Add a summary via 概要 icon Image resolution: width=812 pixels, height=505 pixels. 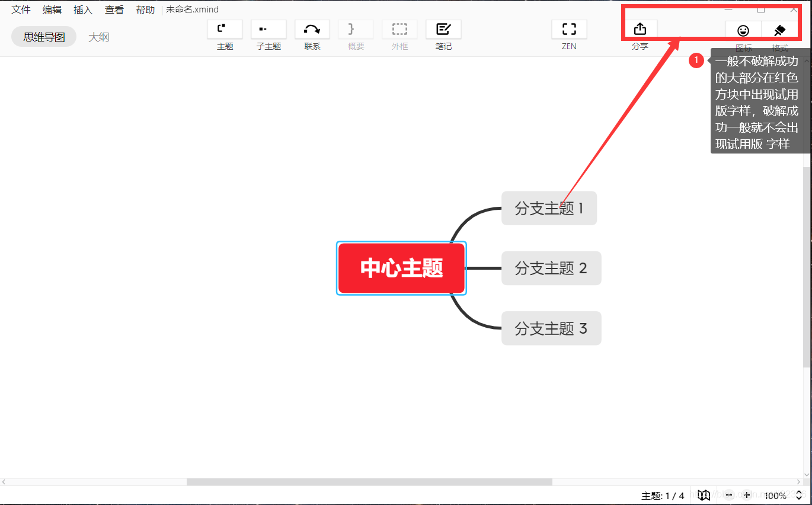coord(356,28)
